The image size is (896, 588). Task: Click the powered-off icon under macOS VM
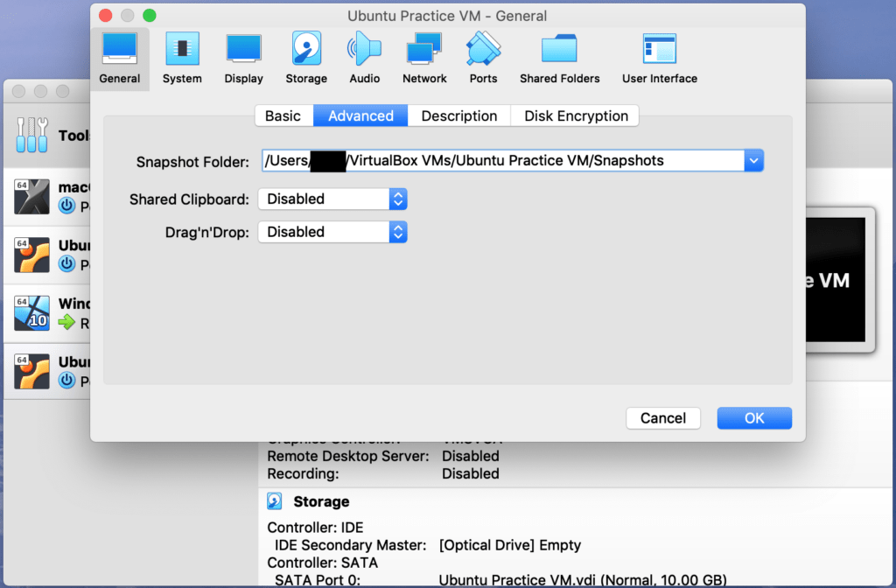pos(66,205)
